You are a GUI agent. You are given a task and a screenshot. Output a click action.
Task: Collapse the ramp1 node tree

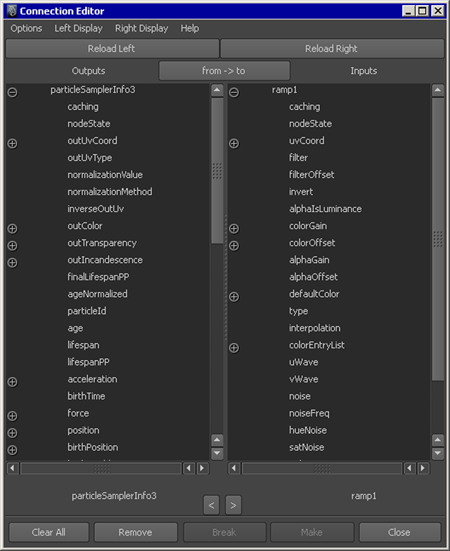point(234,92)
